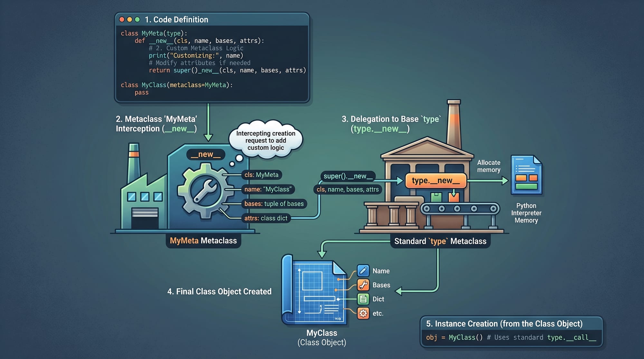This screenshot has height=359, width=644.
Task: Click the 'MyMeta Metaclass' caption label
Action: click(203, 241)
